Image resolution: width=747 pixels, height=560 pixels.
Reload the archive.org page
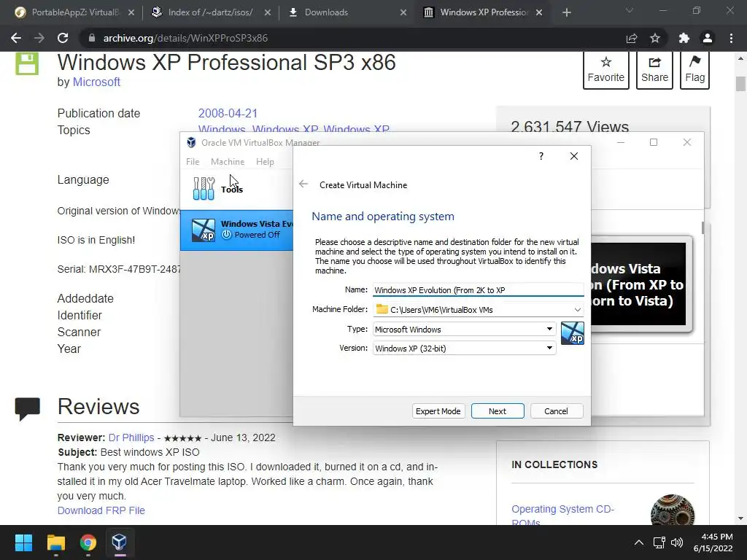click(63, 38)
